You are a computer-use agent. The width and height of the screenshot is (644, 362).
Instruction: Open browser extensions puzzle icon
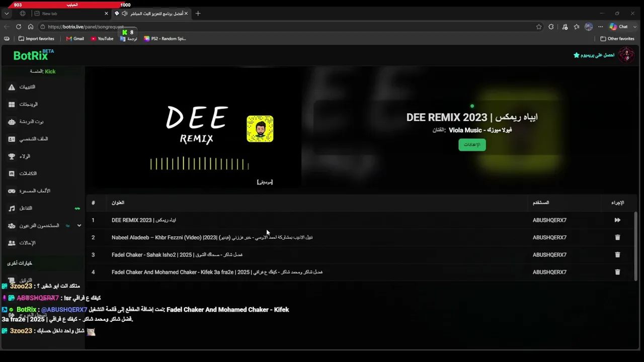(551, 27)
